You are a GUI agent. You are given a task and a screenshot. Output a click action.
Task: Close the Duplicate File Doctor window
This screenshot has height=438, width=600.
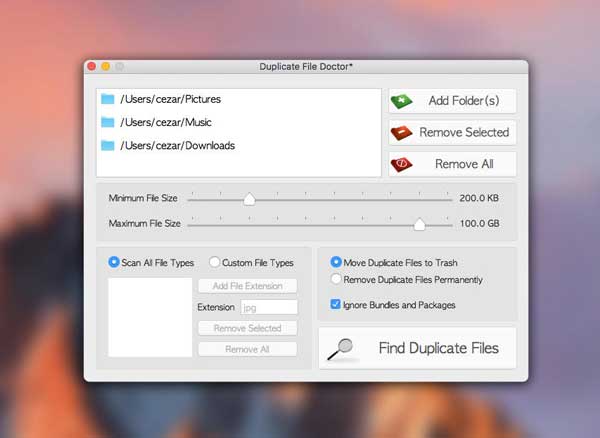92,66
